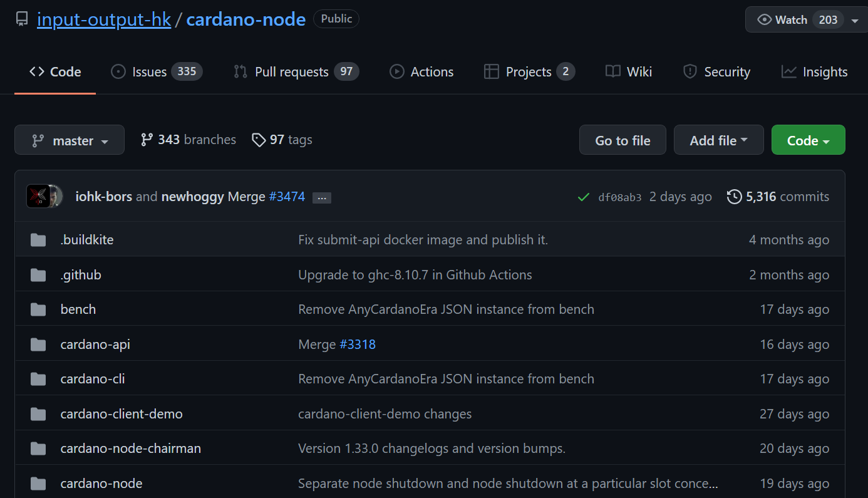Click the eye icon on the Watch button
Screen dimensions: 868x498
764,19
